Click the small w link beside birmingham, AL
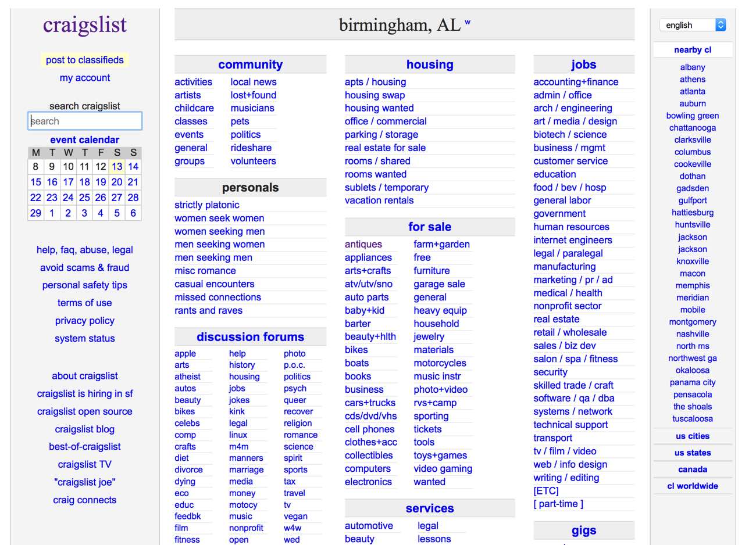 [x=468, y=23]
